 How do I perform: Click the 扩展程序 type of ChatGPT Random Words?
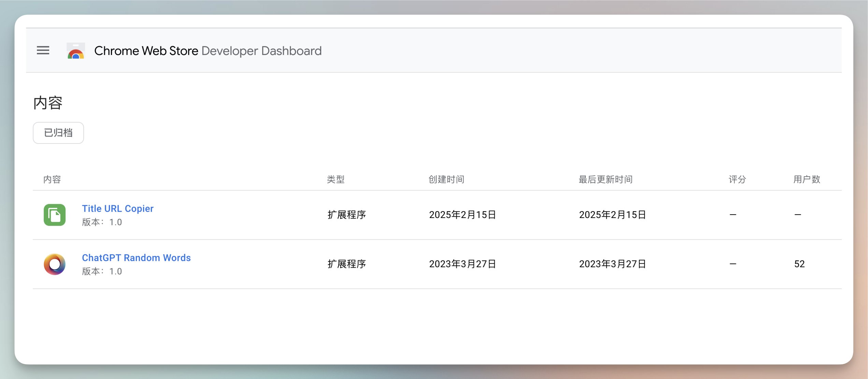(347, 264)
